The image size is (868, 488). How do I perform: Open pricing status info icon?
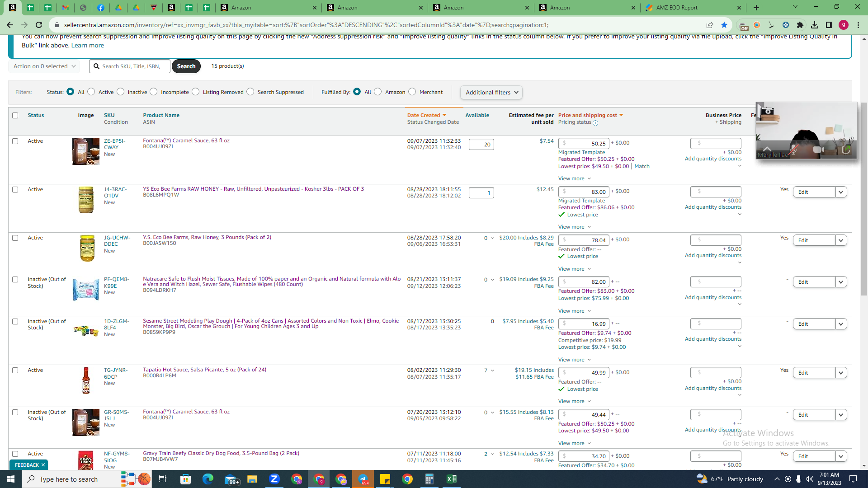coord(595,123)
